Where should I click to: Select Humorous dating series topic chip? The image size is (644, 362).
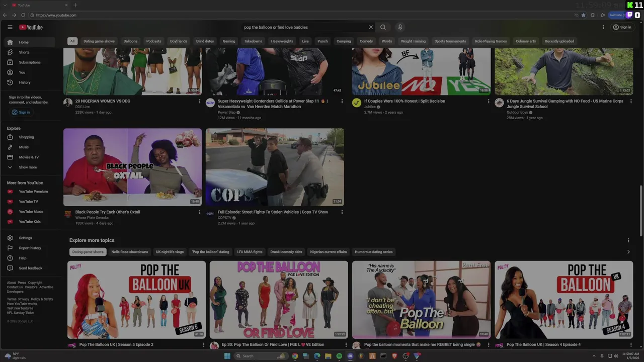tap(374, 252)
